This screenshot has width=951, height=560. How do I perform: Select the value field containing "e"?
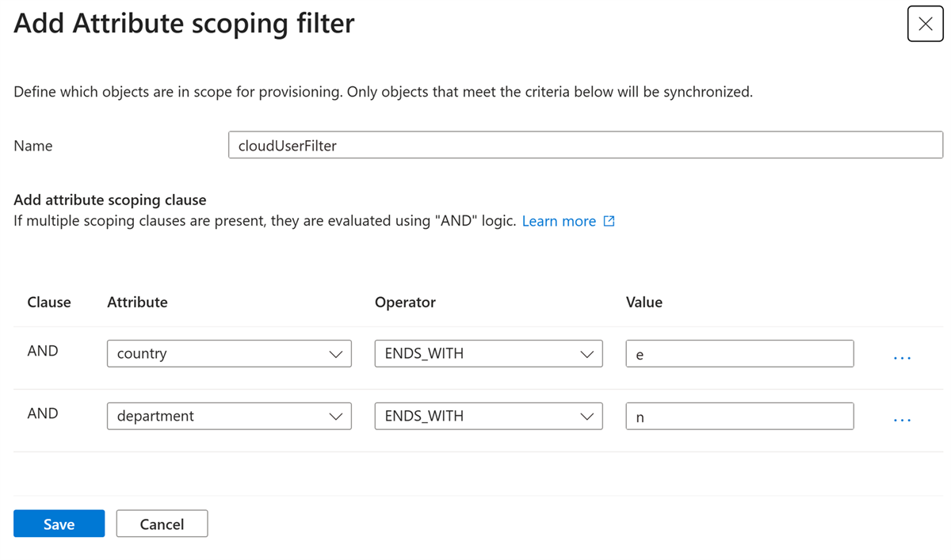point(739,353)
